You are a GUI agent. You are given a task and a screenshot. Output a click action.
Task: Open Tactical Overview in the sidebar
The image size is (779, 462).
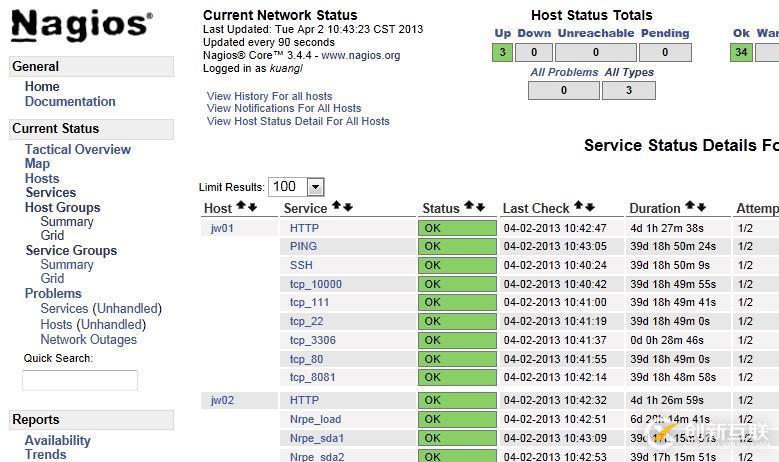[x=78, y=150]
